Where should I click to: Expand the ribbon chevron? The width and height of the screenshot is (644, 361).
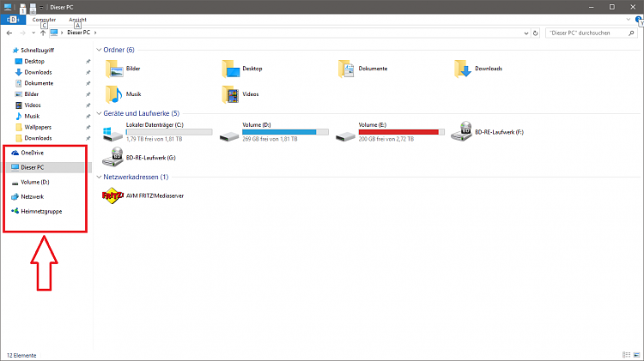[628, 19]
